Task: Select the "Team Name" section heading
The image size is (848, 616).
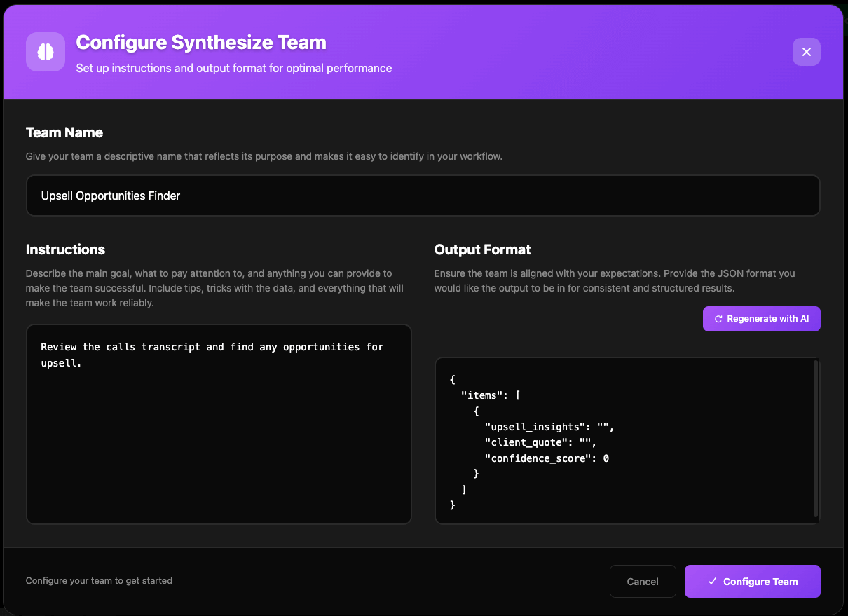Action: [64, 132]
